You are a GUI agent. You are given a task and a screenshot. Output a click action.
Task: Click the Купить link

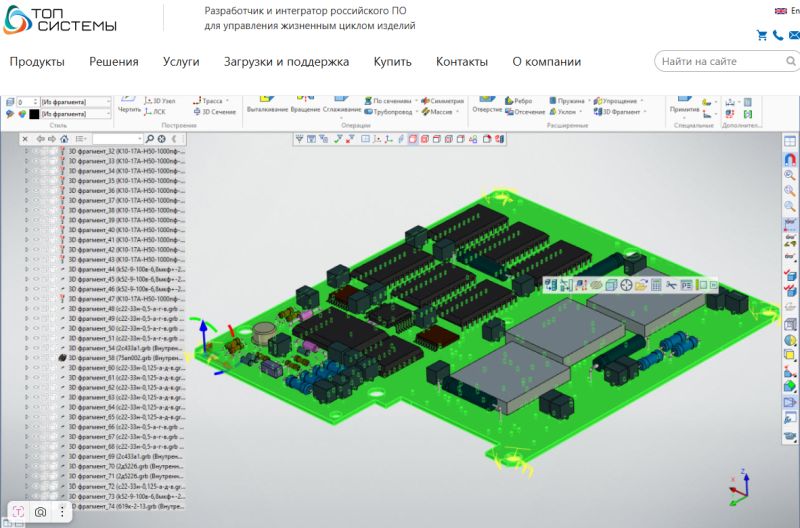point(392,62)
